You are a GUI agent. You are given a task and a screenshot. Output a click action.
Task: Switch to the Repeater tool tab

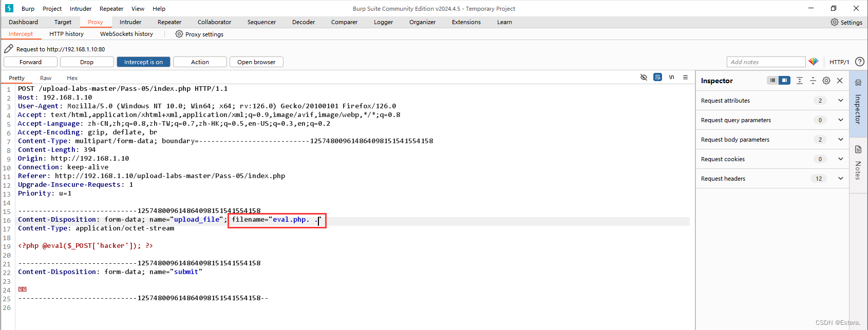(x=169, y=22)
